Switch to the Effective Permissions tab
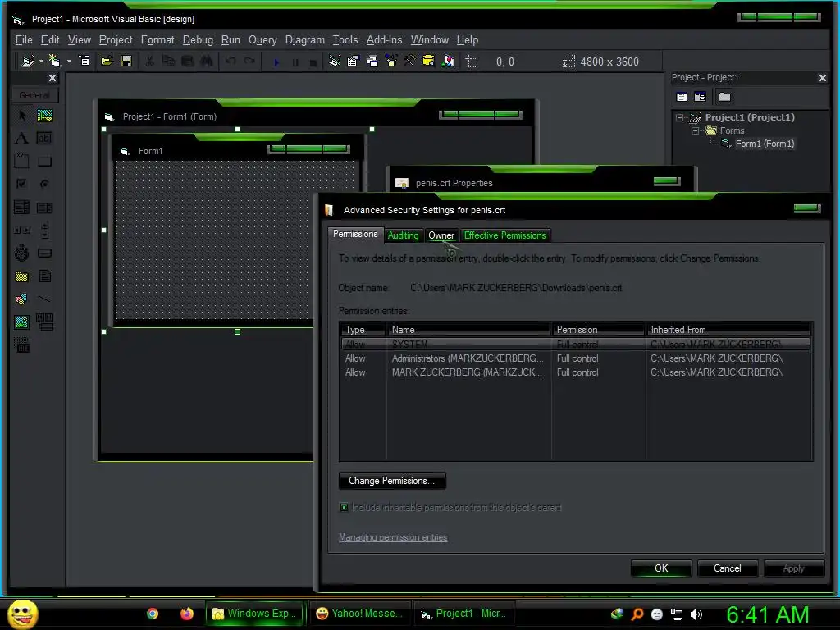 coord(504,235)
